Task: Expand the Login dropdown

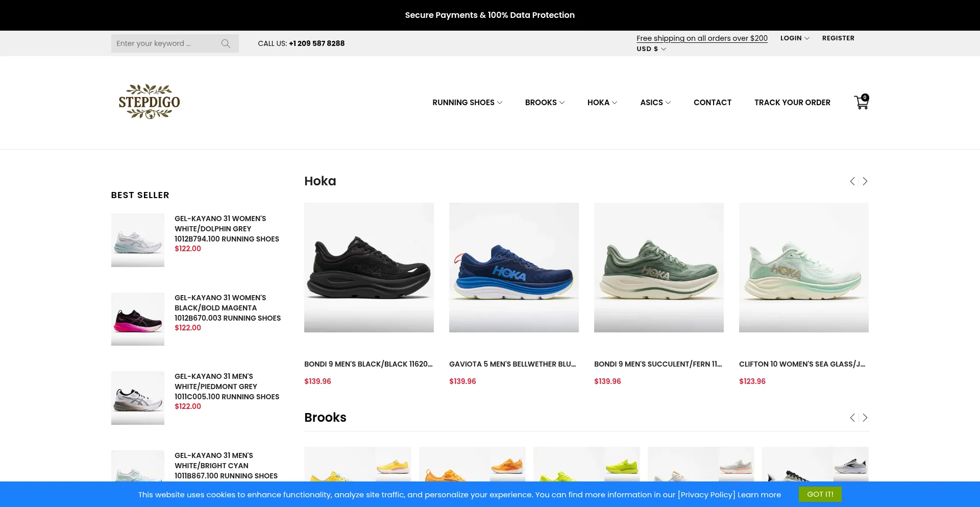Action: (x=795, y=38)
